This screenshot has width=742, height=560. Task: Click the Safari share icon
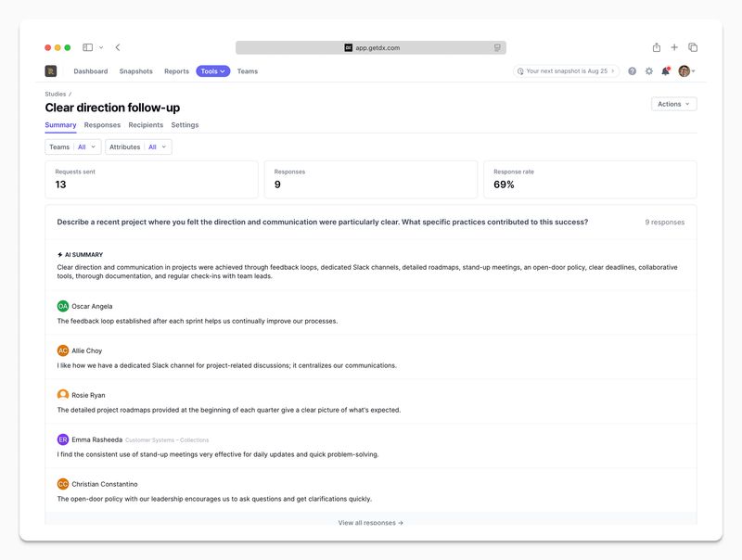(657, 47)
